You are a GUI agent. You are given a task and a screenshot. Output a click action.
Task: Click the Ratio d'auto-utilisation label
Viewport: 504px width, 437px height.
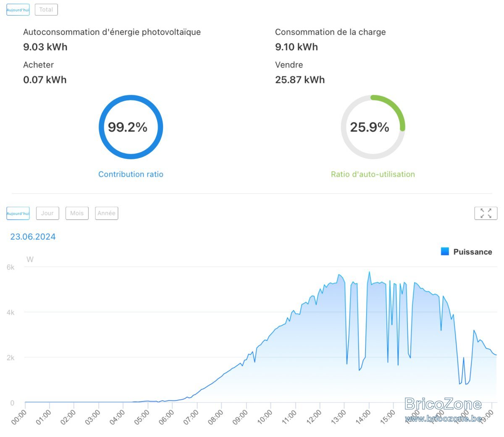[x=373, y=174]
